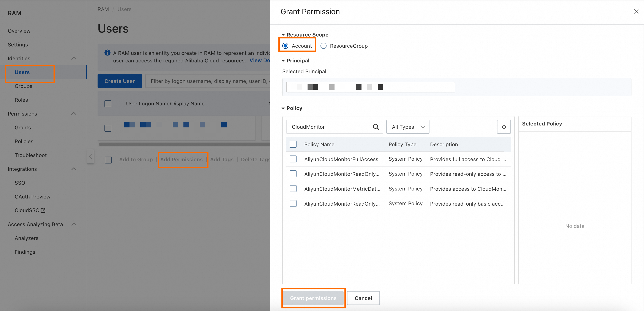Collapse the Access Analyzing Beta group
Image resolution: width=644 pixels, height=311 pixels.
coord(74,224)
